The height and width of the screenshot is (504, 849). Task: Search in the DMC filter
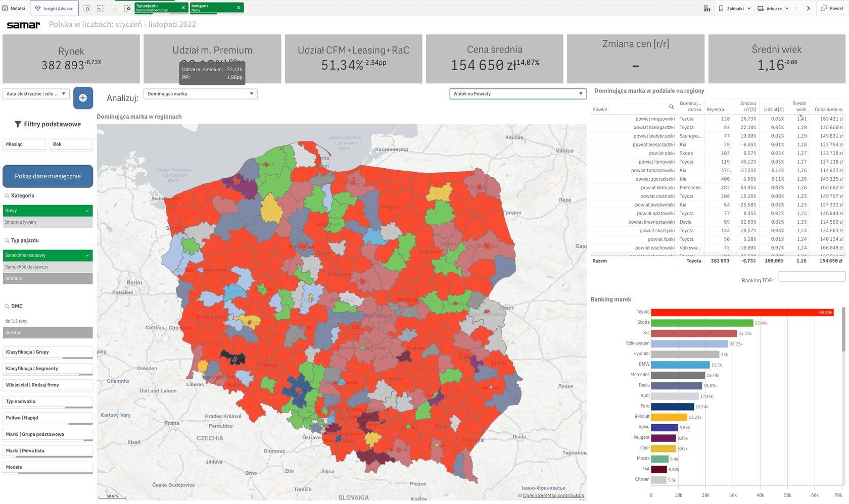pos(7,307)
